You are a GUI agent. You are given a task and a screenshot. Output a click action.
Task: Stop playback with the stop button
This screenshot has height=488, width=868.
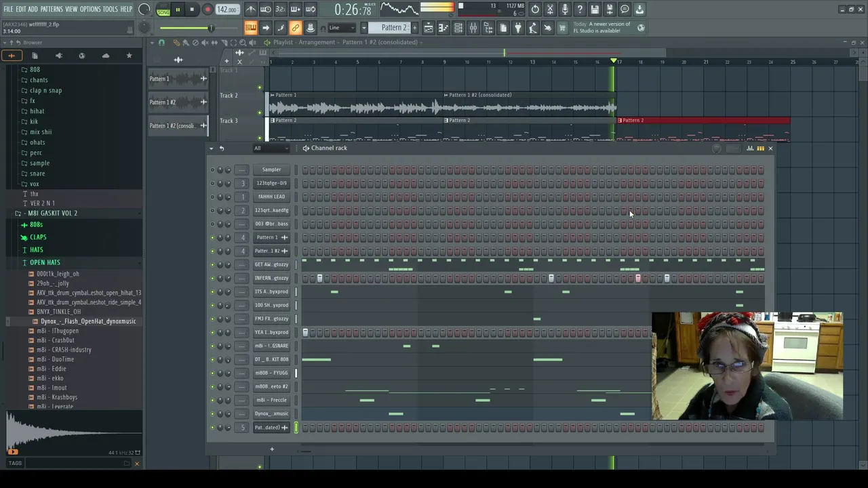click(192, 9)
